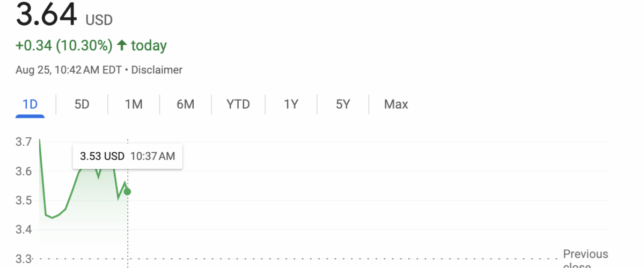Screen dimensions: 644x268
Task: Choose the Max time range tab
Action: [x=396, y=104]
